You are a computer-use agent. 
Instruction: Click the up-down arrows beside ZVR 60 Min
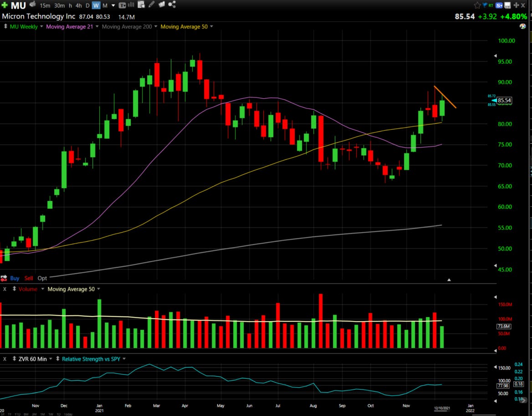point(14,359)
